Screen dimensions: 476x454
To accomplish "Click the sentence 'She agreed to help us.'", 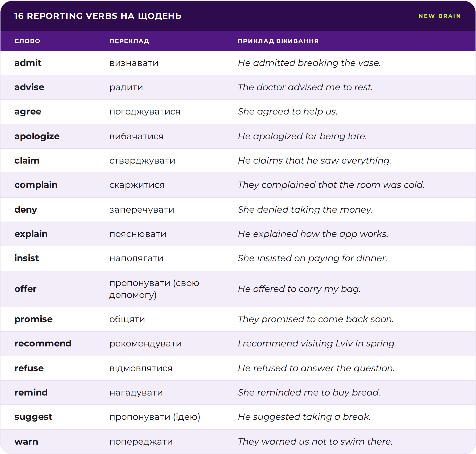I will point(288,112).
